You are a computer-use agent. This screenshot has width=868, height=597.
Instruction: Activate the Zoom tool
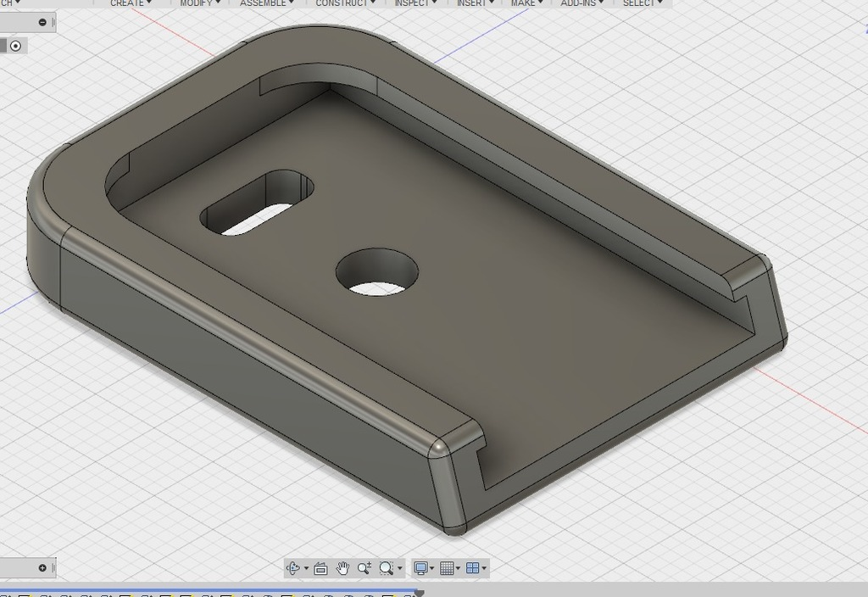tap(364, 568)
